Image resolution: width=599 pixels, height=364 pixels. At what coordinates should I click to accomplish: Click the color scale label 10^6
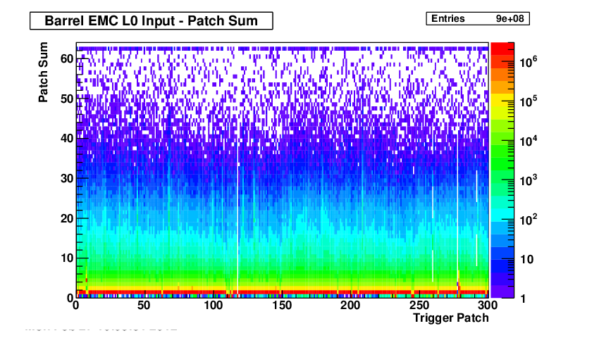[529, 61]
